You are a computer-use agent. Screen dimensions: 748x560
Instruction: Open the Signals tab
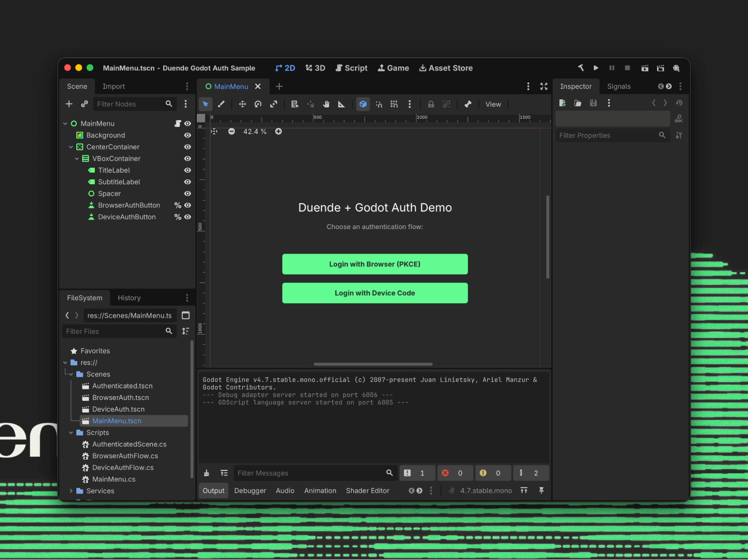pyautogui.click(x=619, y=86)
